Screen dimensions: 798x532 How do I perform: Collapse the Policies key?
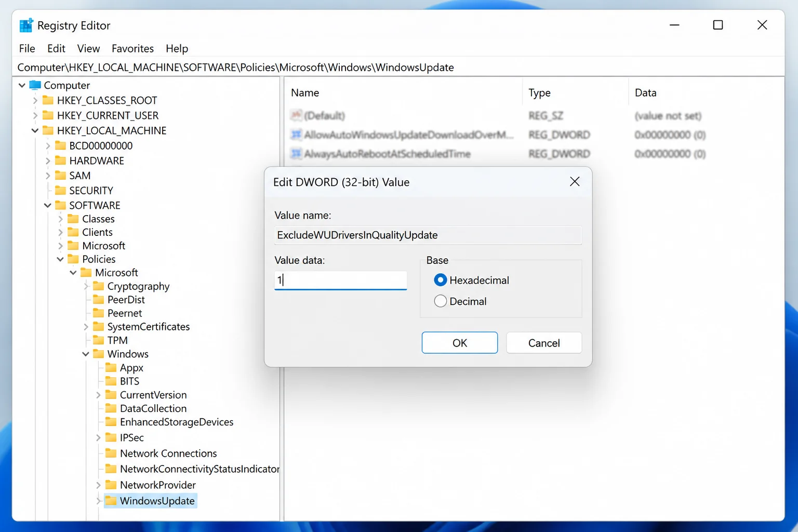[60, 259]
